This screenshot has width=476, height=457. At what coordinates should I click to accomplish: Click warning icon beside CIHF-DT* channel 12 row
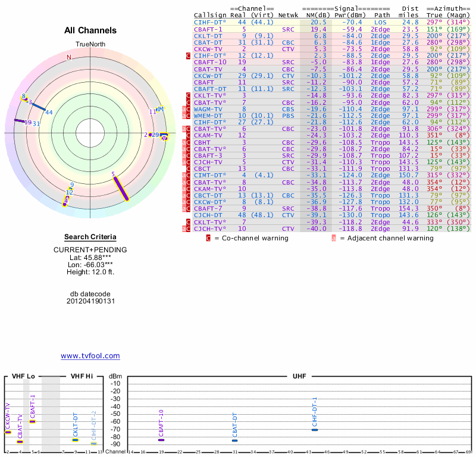(189, 55)
